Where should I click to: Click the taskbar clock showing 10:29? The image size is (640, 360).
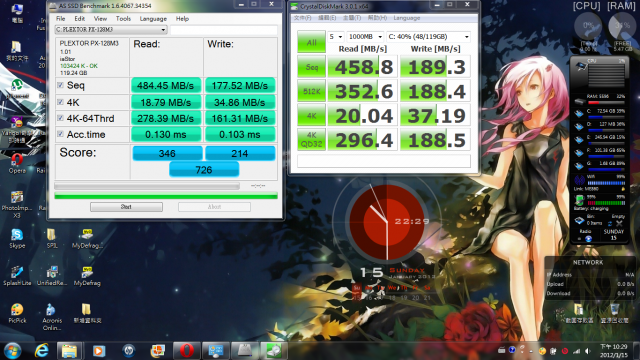[x=613, y=351]
